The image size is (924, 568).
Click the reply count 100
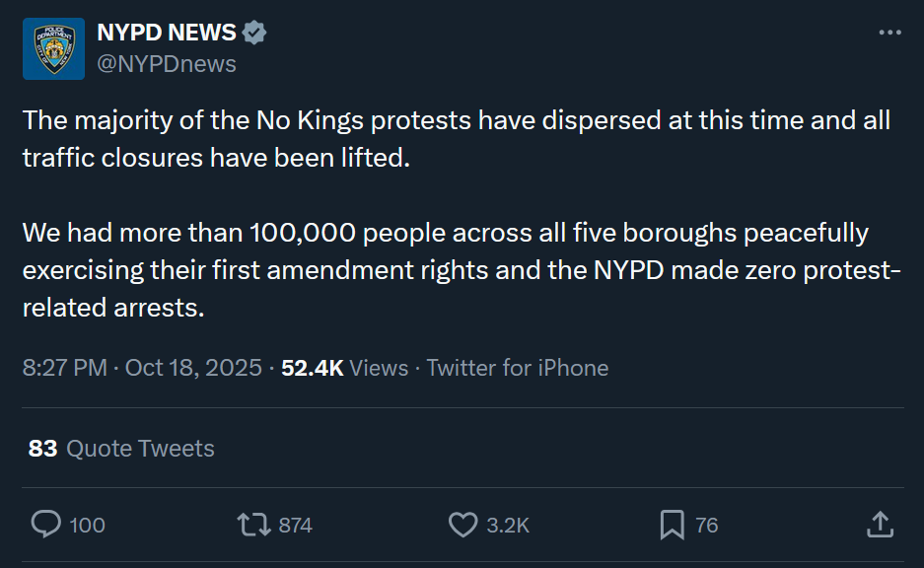point(88,526)
